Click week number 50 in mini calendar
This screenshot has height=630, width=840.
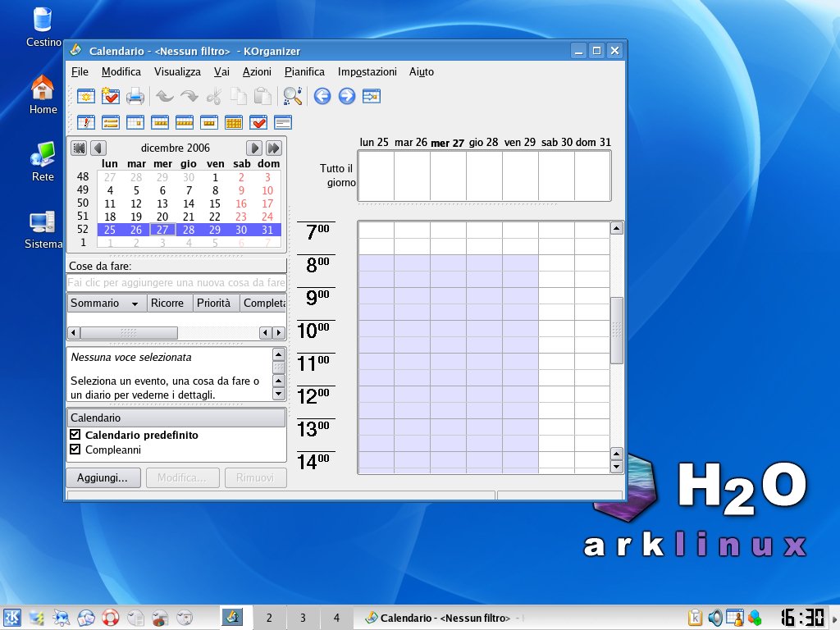[x=83, y=203]
